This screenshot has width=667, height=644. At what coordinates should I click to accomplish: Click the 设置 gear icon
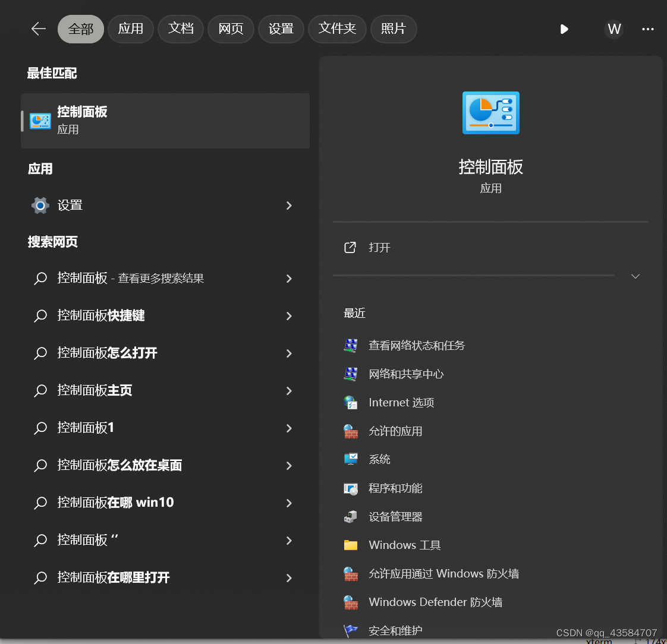(40, 206)
